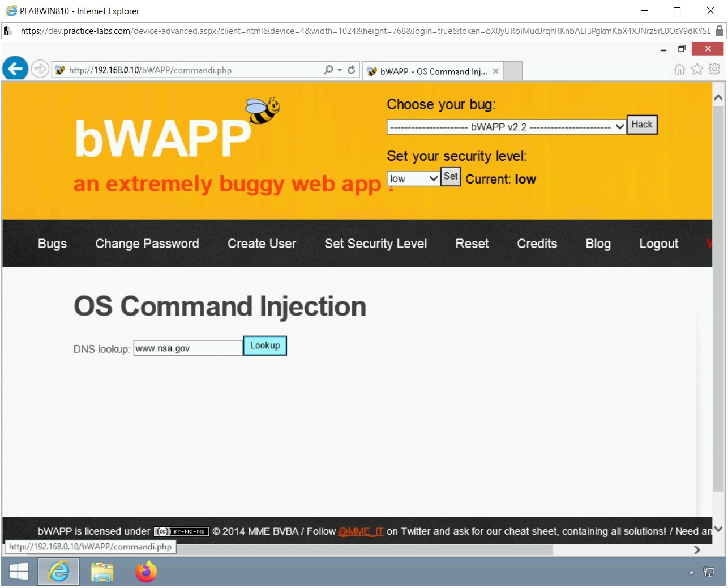Follow the @MME_IT Twitter link
Viewport: 728px width, 588px height.
click(x=361, y=531)
